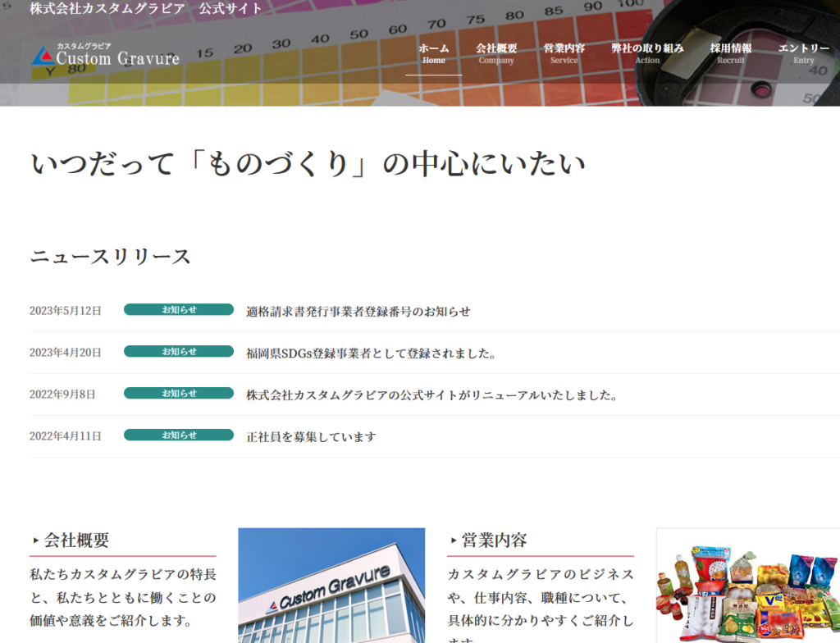Select 弊社の取り組み Action menu item
This screenshot has height=643, width=840.
click(646, 53)
